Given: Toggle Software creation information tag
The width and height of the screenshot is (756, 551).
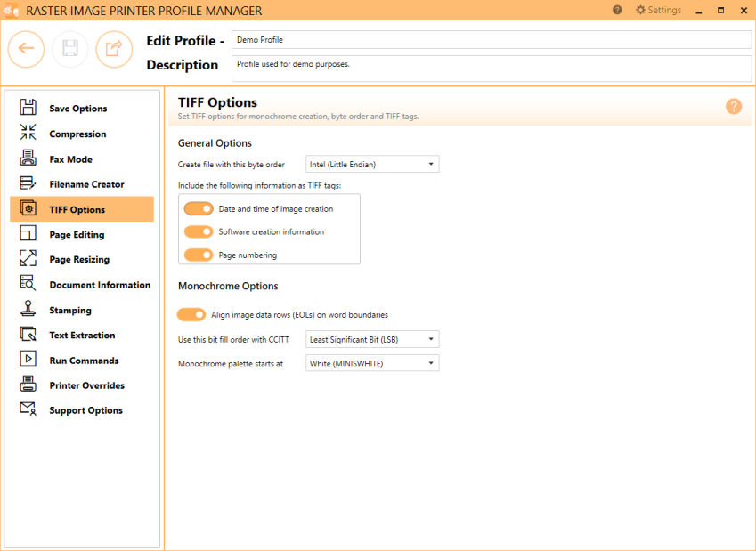Looking at the screenshot, I should (x=199, y=231).
